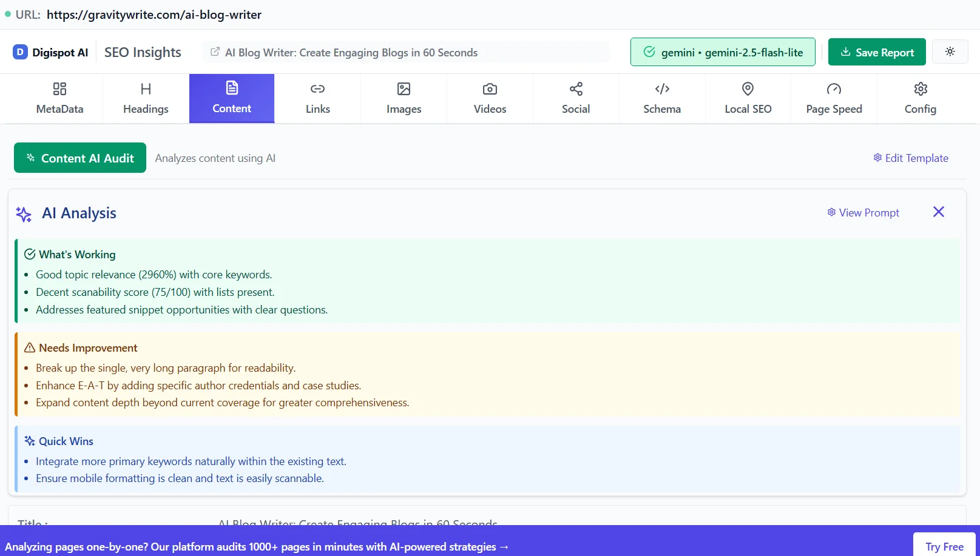Open the external link beside the page title
The height and width of the screenshot is (556, 980).
(x=215, y=52)
